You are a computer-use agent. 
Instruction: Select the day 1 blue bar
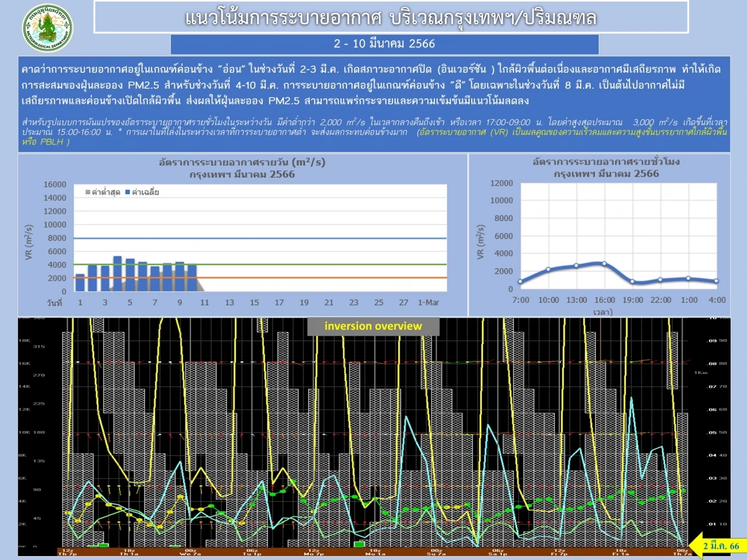[x=80, y=283]
